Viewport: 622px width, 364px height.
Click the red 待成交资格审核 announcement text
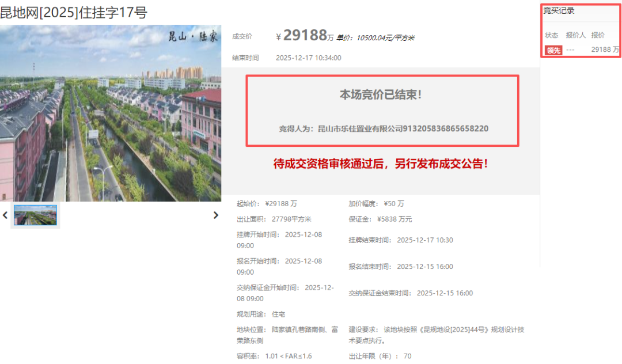(x=381, y=164)
